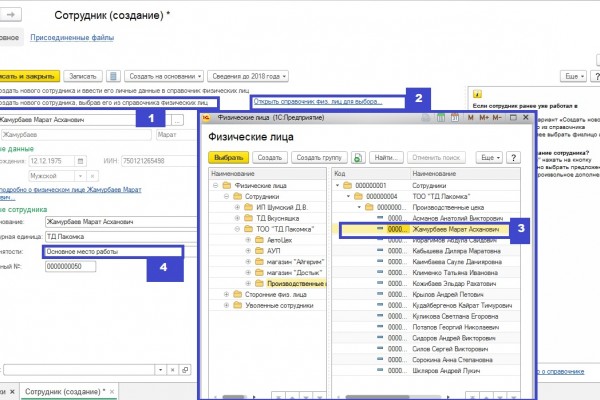Screen dimensions: 600x400
Task: Collapse the Физические лица root tree node
Action: click(215, 185)
